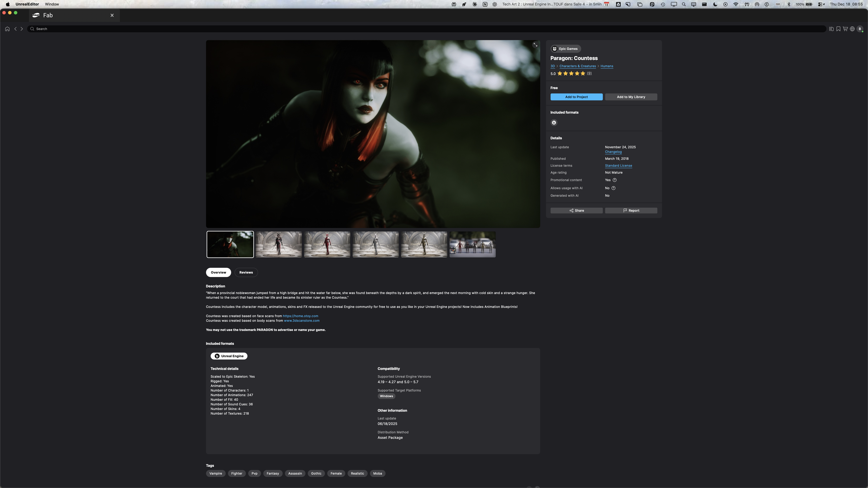
Task: Click Add to My Library
Action: pyautogui.click(x=631, y=97)
